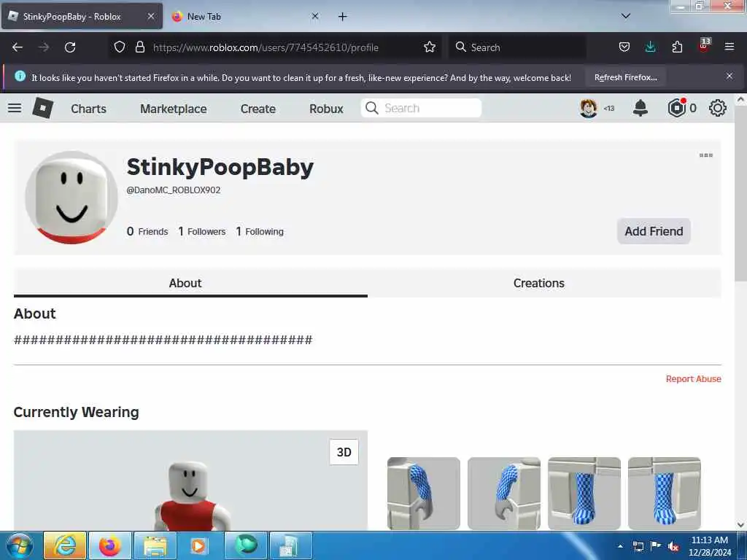Open Windows Media Player from the taskbar

click(x=200, y=545)
